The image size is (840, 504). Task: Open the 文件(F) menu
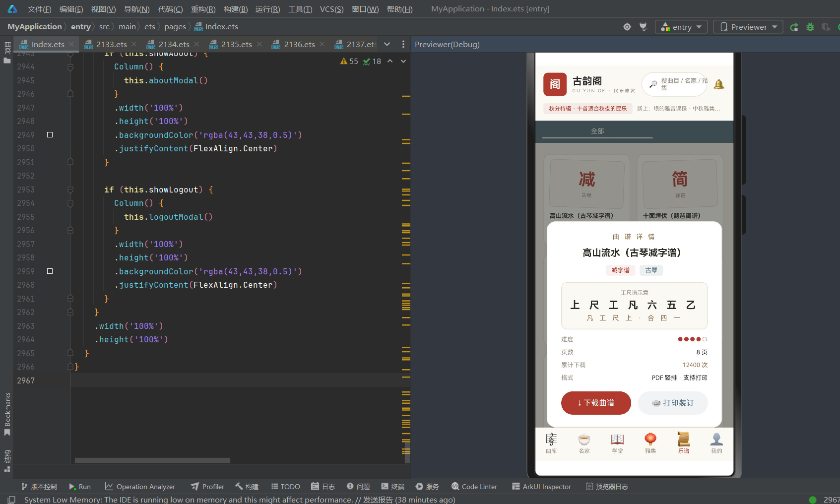39,9
